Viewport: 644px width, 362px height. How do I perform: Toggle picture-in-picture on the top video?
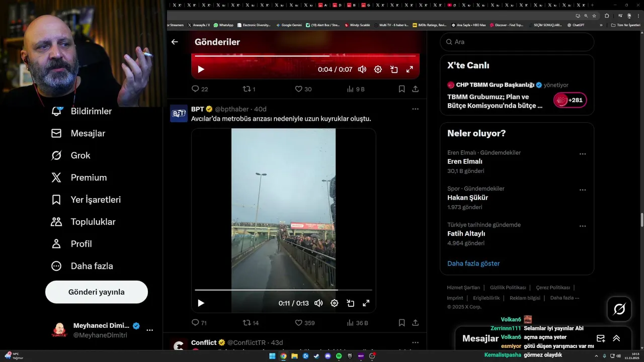394,69
